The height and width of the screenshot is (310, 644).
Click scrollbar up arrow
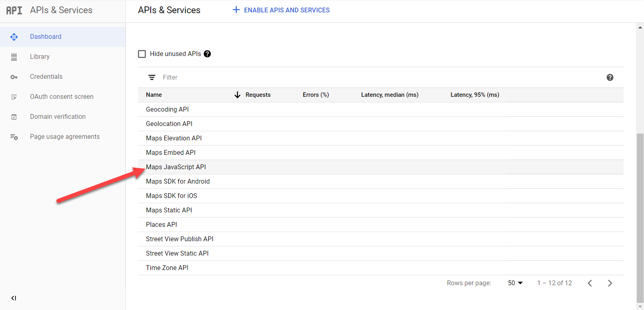point(640,28)
